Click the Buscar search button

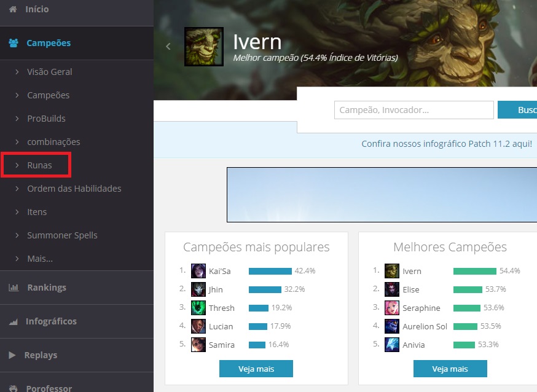point(517,110)
